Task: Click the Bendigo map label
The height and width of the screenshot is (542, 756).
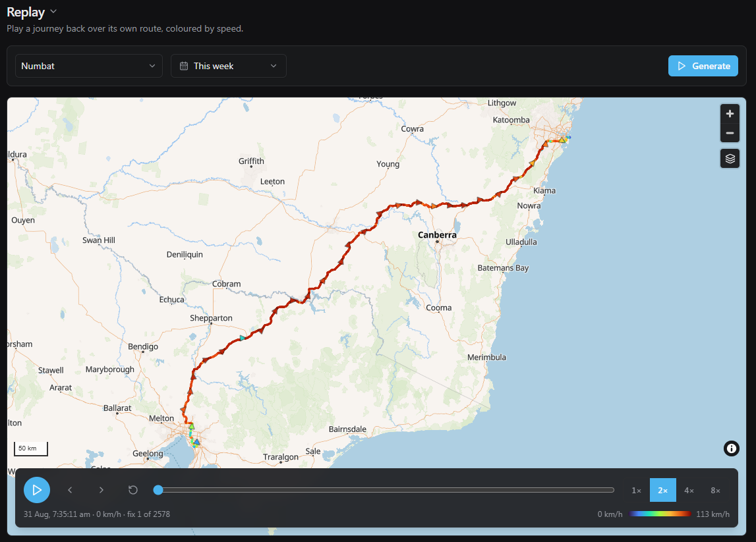Action: pyautogui.click(x=143, y=346)
